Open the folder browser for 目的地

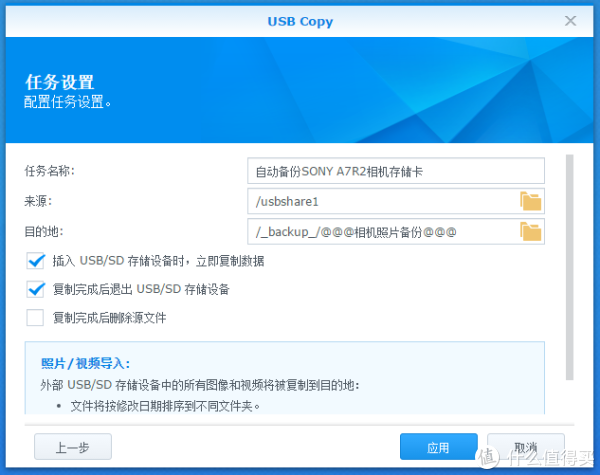[x=530, y=232]
